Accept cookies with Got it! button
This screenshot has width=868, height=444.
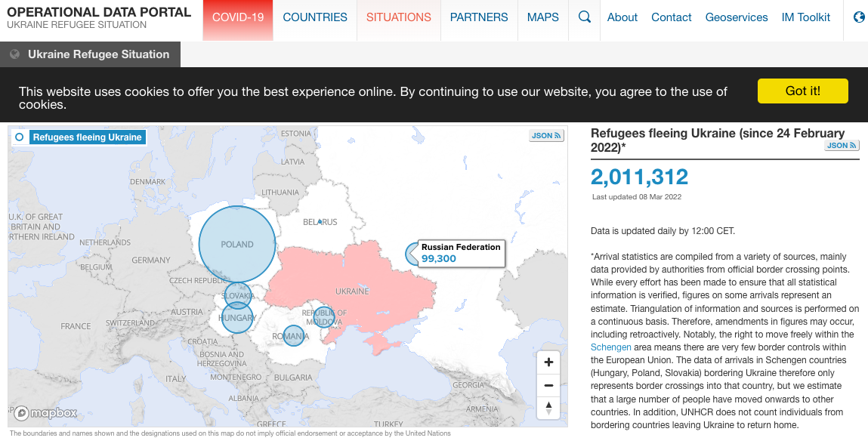pos(803,91)
